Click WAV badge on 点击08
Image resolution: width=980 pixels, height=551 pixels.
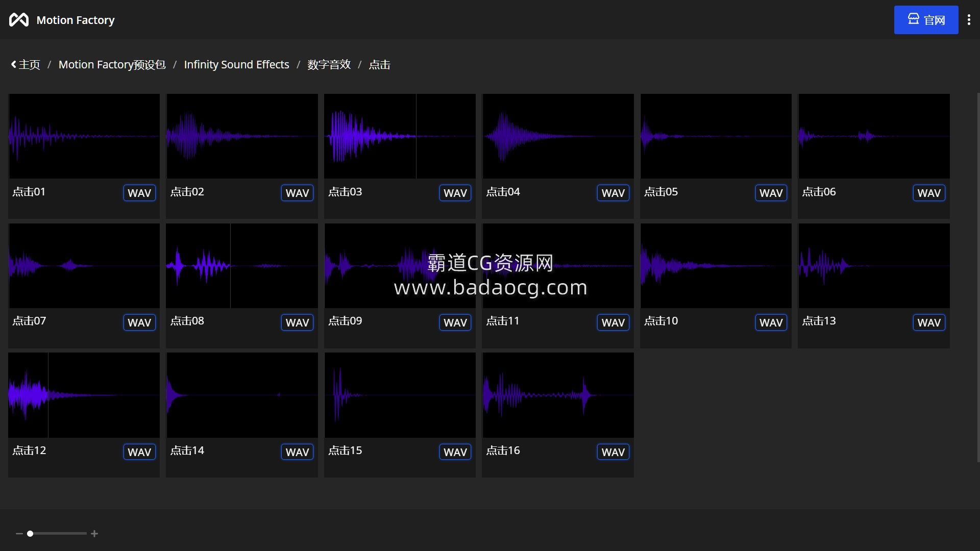coord(297,322)
